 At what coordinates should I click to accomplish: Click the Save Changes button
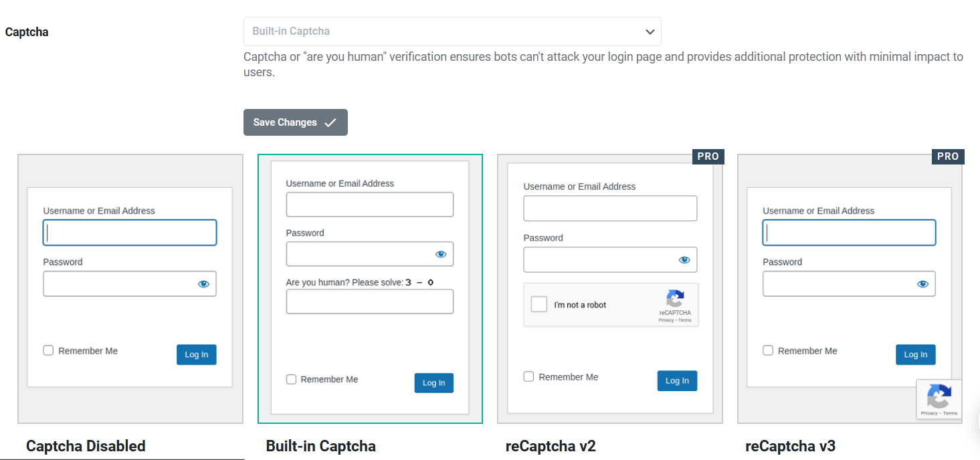(296, 122)
